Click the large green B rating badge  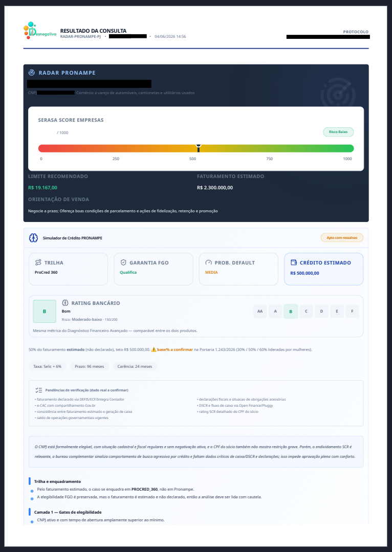45,311
